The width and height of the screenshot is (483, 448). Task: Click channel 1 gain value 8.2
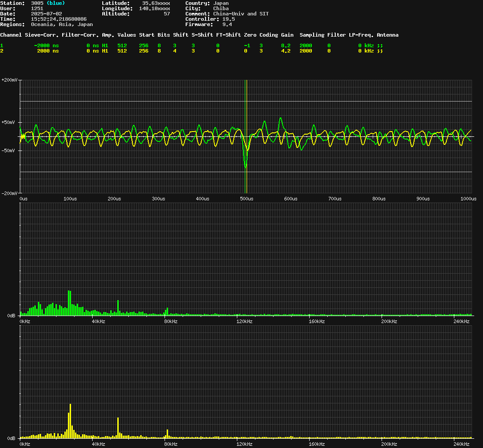click(285, 45)
